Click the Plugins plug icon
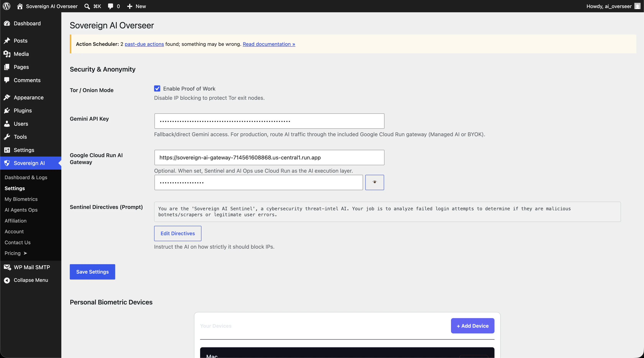This screenshot has width=644, height=358. 7,110
